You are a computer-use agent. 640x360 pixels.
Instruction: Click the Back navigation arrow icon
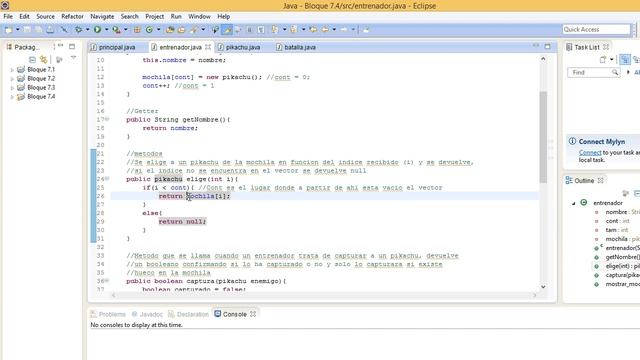pos(325,29)
